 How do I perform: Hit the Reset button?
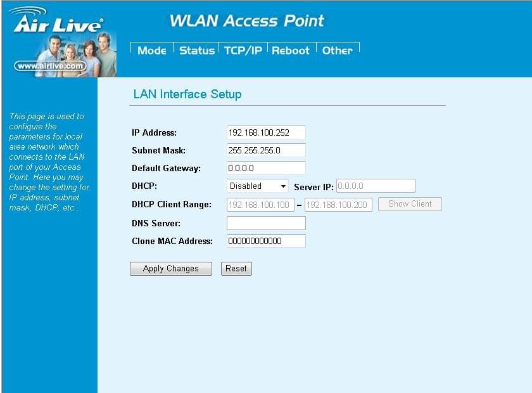pyautogui.click(x=236, y=269)
